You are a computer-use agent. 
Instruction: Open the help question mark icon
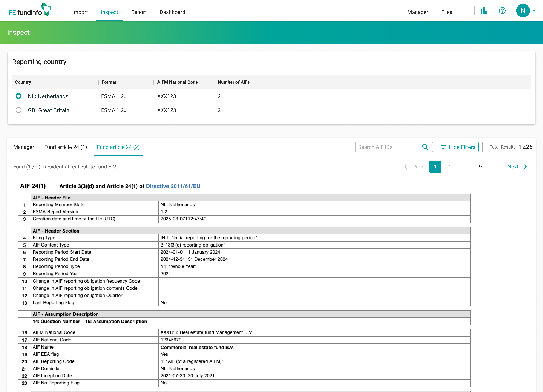[502, 11]
